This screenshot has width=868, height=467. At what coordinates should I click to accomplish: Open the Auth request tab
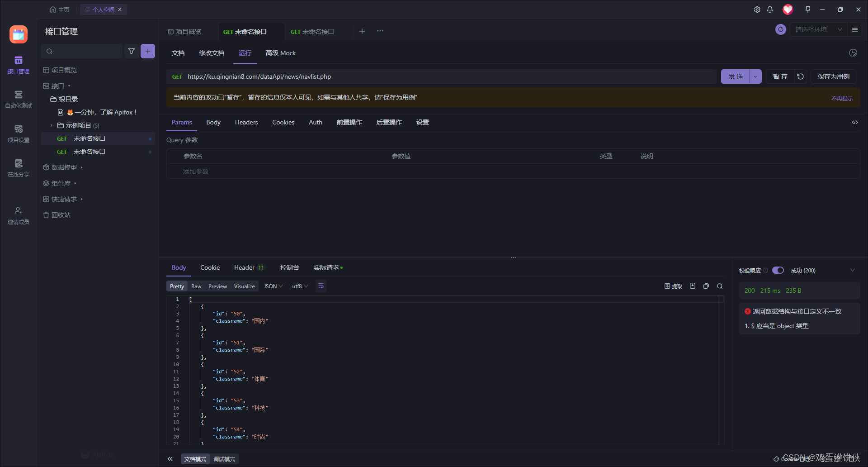tap(316, 122)
